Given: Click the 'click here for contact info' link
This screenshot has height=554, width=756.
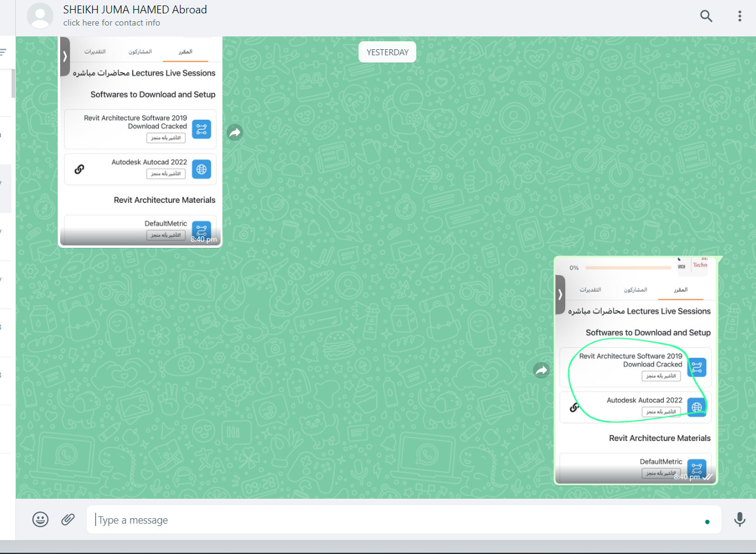Looking at the screenshot, I should [112, 23].
